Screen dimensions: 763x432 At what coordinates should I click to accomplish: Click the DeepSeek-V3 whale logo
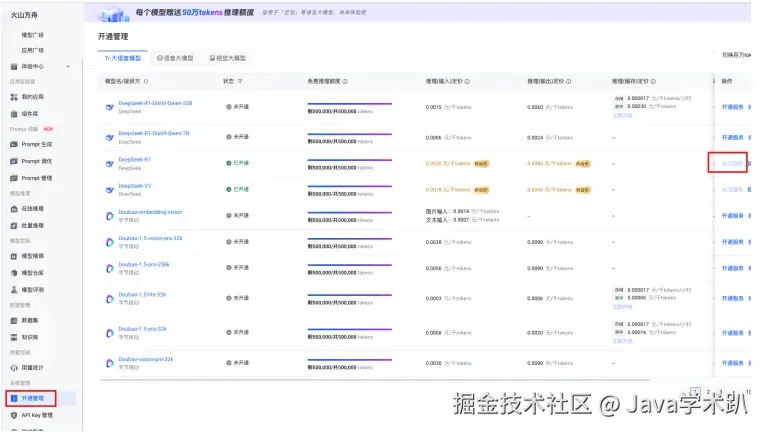tap(110, 190)
